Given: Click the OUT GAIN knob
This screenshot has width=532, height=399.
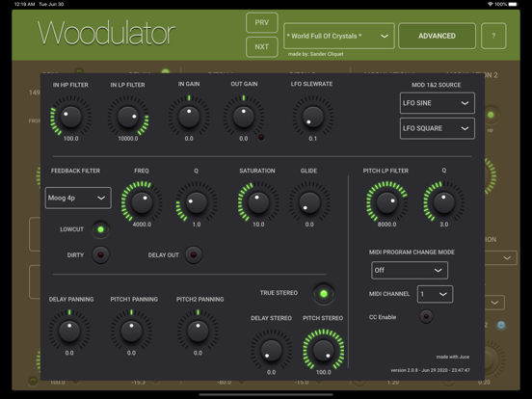Looking at the screenshot, I should pyautogui.click(x=243, y=117).
